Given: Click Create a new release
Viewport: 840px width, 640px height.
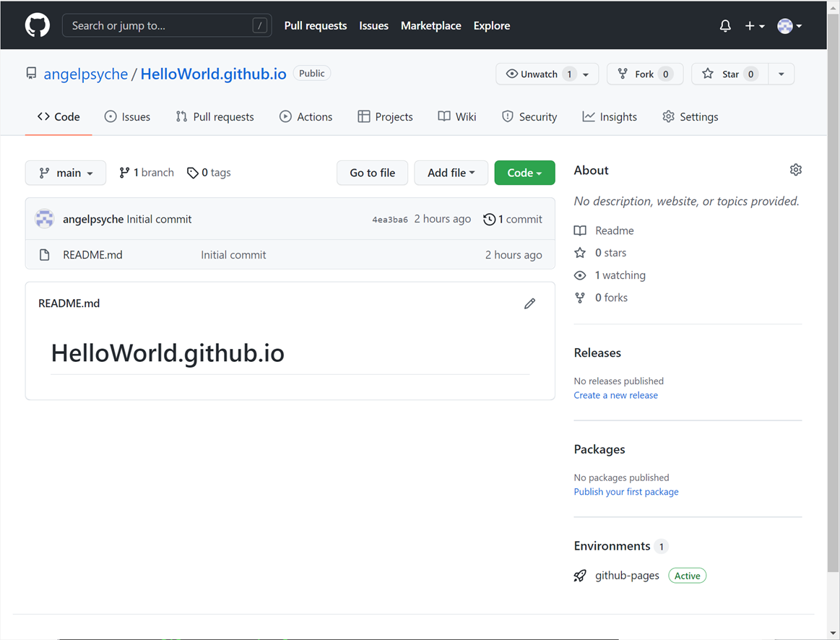Looking at the screenshot, I should pos(615,395).
